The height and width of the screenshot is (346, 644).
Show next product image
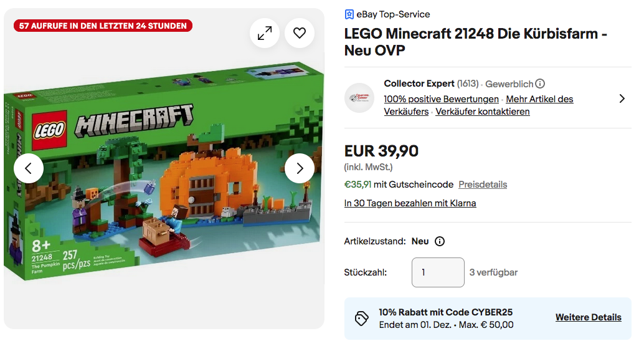point(300,168)
